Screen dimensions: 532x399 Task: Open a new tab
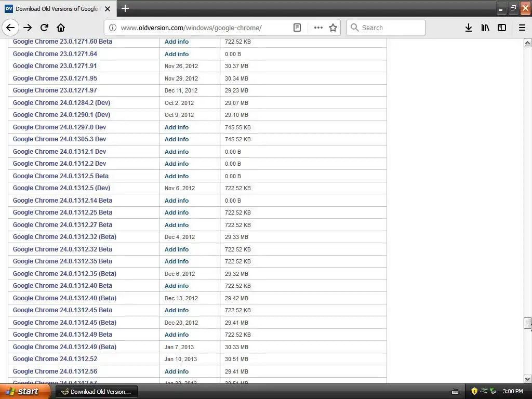pos(125,8)
